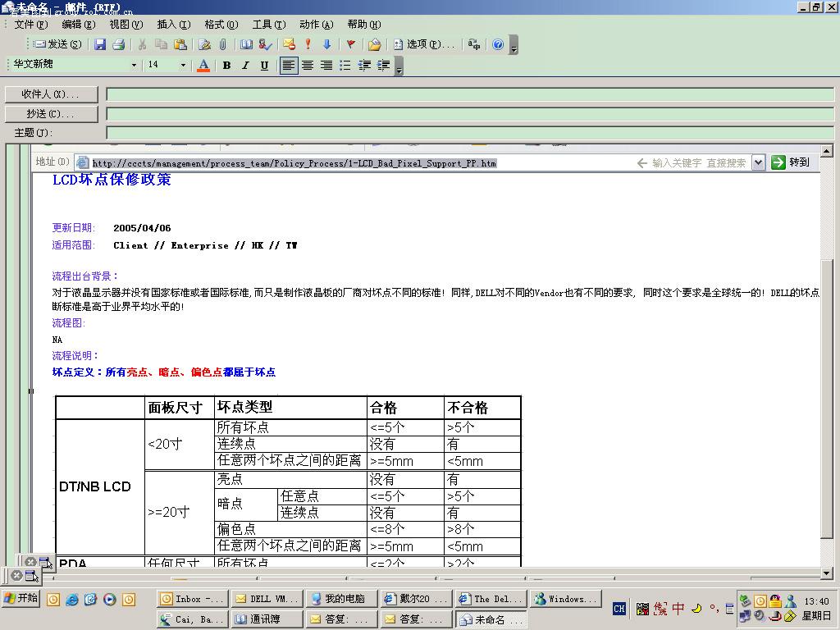Open the font color picker
Viewport: 840px width, 630px height.
pyautogui.click(x=203, y=66)
